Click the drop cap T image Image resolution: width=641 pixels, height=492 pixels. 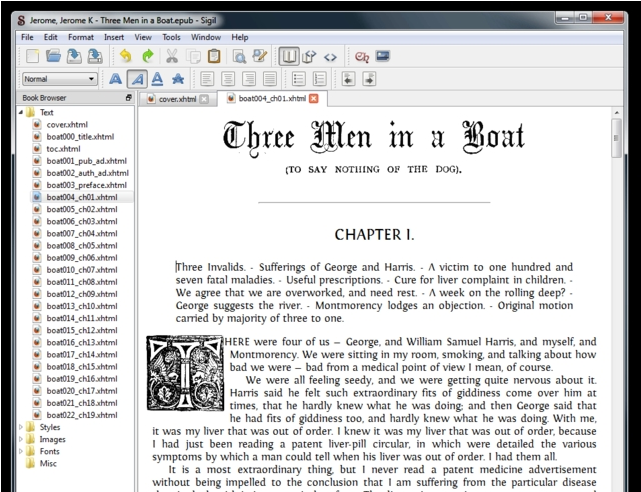coord(185,373)
